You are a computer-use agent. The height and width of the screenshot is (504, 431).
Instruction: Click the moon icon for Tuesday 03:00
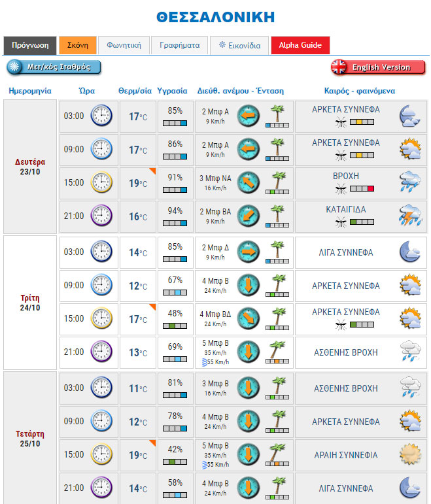pos(409,252)
